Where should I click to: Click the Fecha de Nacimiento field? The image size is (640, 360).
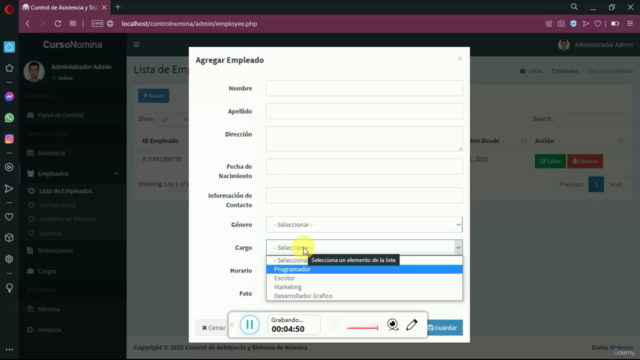click(x=364, y=167)
